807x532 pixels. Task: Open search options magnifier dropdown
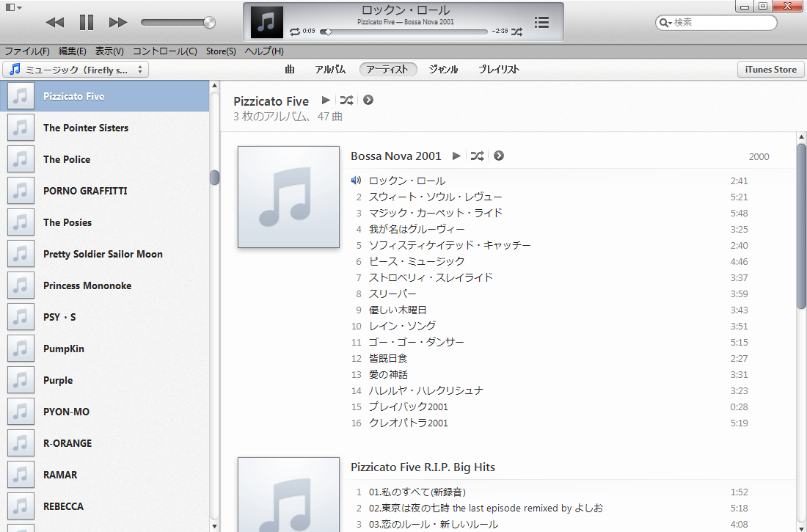(x=665, y=23)
